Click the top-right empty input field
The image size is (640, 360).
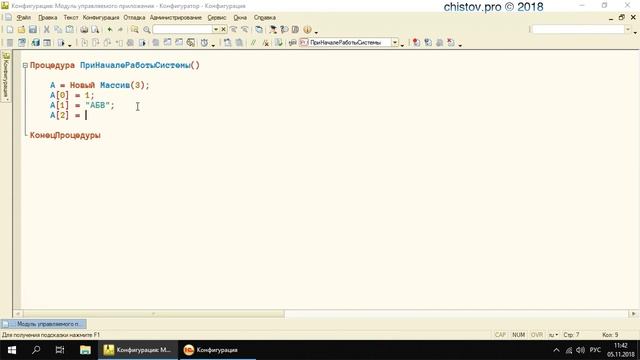(578, 29)
